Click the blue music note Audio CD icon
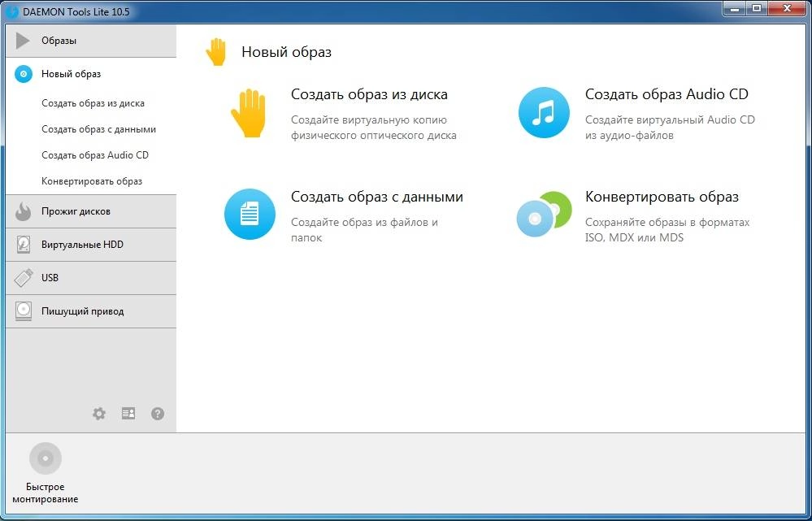Screen dimensions: 812x521 tap(544, 112)
